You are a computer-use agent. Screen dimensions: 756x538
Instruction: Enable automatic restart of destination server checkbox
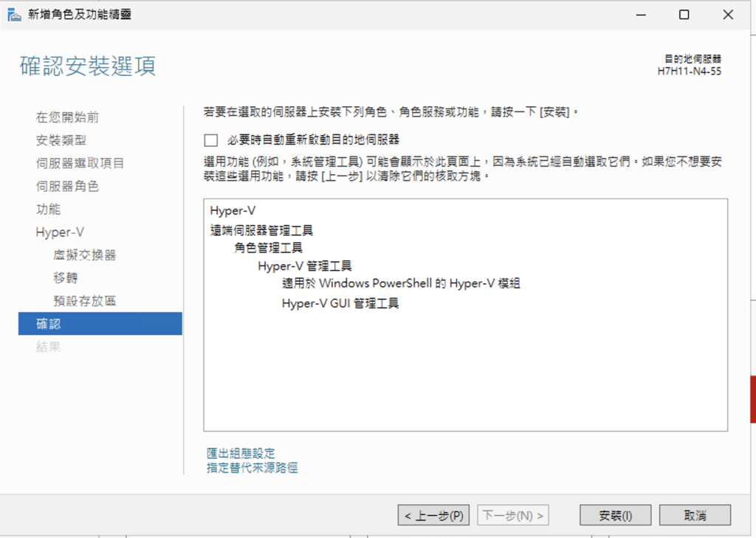212,140
